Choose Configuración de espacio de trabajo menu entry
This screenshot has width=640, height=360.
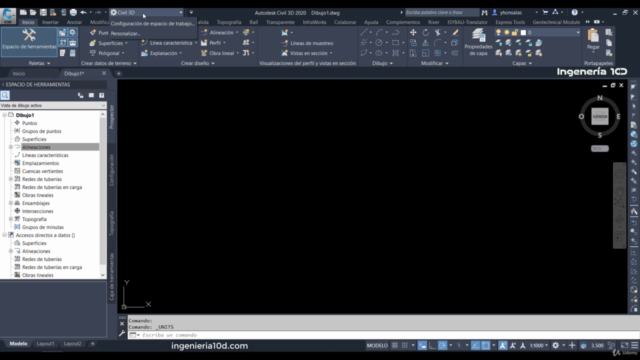pos(152,24)
